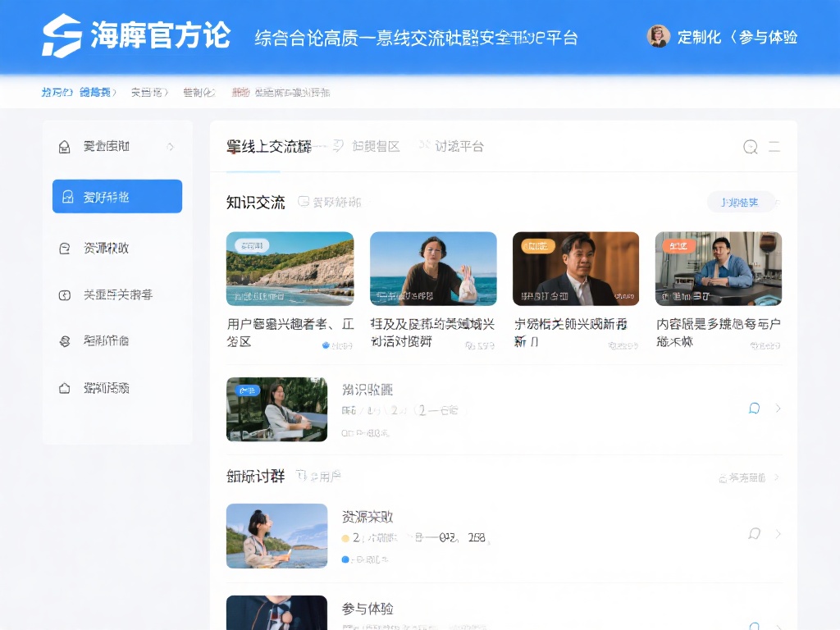This screenshot has height=630, width=840.
Task: Click the icon beside 资源 in the sidebar
Action: [65, 248]
